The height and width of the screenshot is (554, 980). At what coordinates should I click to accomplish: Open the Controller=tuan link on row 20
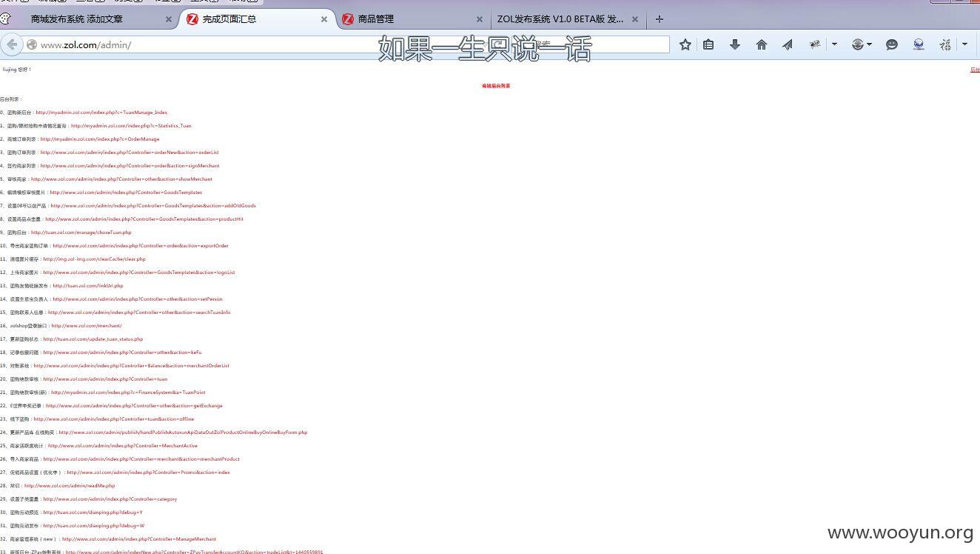click(x=105, y=379)
